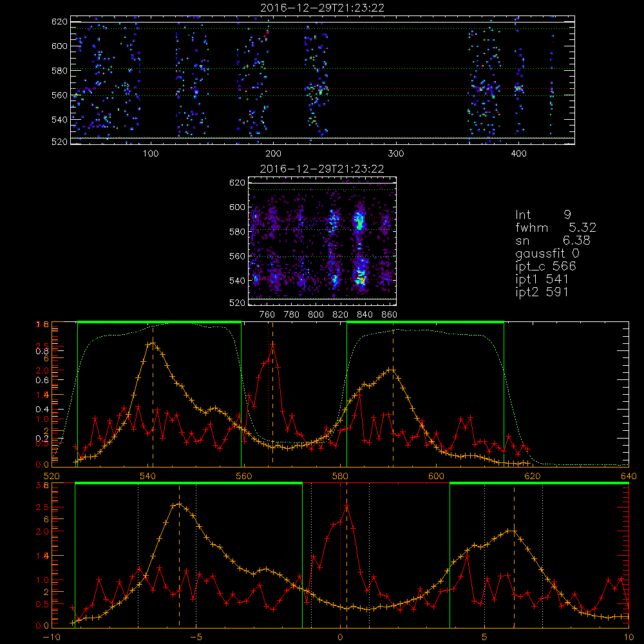
Task: Click x-axis label 840 on middle image
Action: coord(365,315)
